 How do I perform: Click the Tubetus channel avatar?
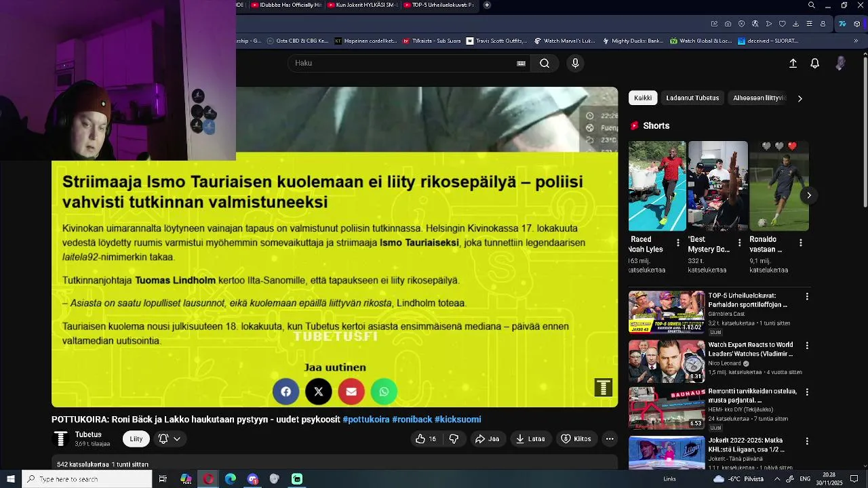[x=60, y=439]
